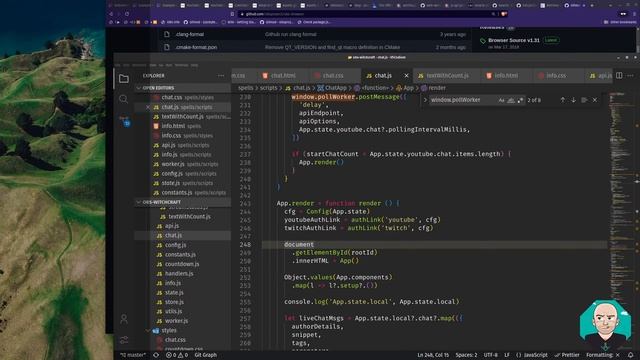The image size is (640, 360).
Task: Open notifications bell in status bar
Action: 631,355
